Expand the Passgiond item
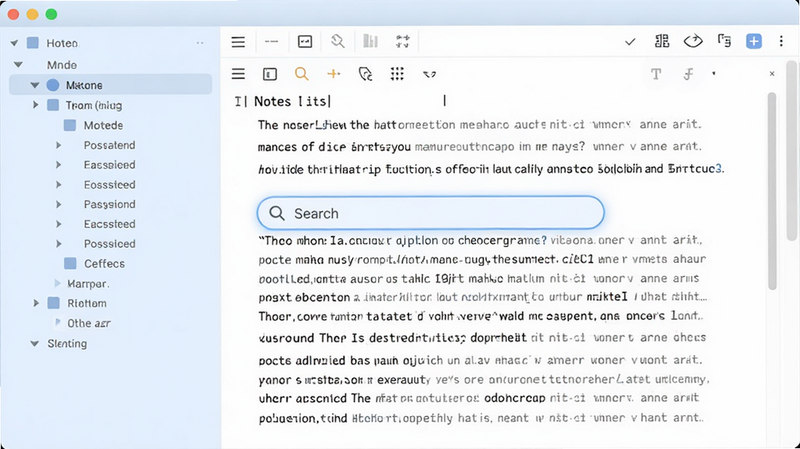Viewport: 800px width, 449px height. tap(58, 205)
